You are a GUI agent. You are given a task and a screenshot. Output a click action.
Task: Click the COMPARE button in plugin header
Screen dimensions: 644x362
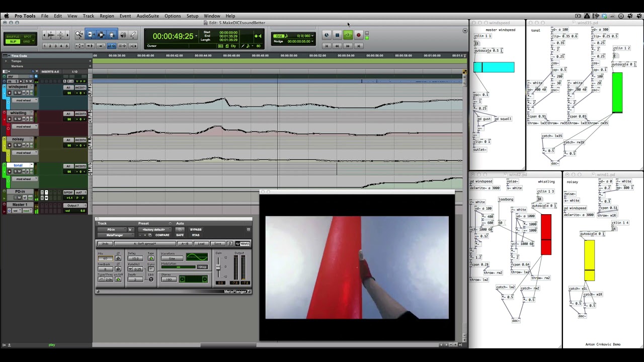162,235
